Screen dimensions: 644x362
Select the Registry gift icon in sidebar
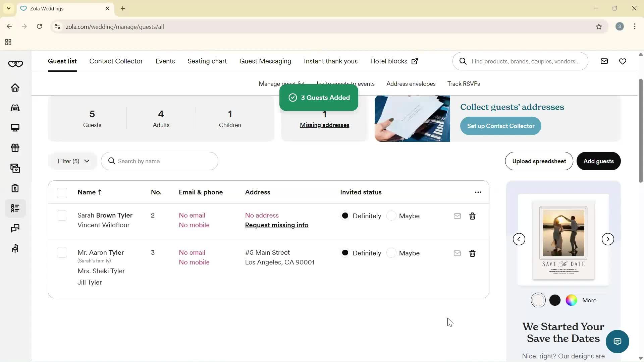pos(15,148)
